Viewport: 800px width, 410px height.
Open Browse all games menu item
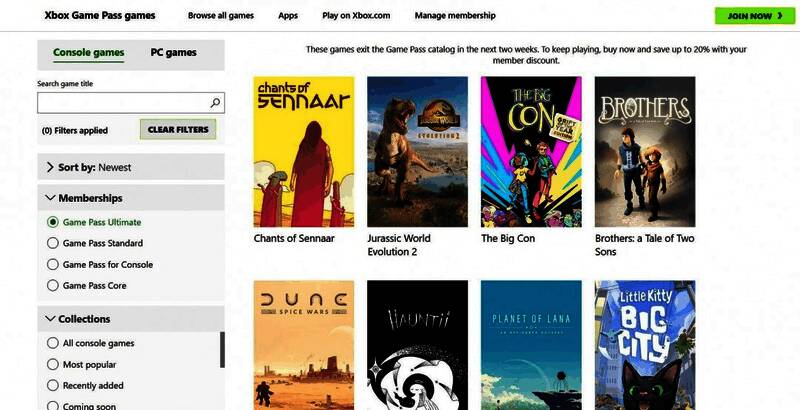tap(220, 16)
